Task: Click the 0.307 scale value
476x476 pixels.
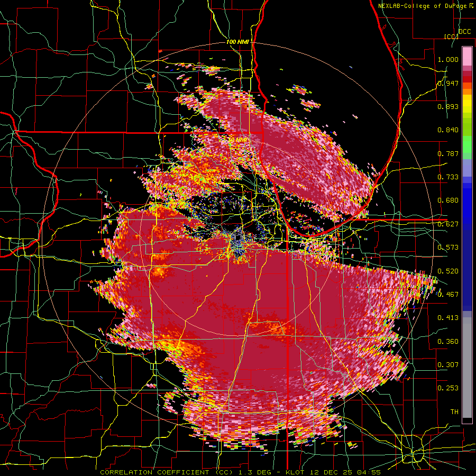Action: click(x=448, y=365)
